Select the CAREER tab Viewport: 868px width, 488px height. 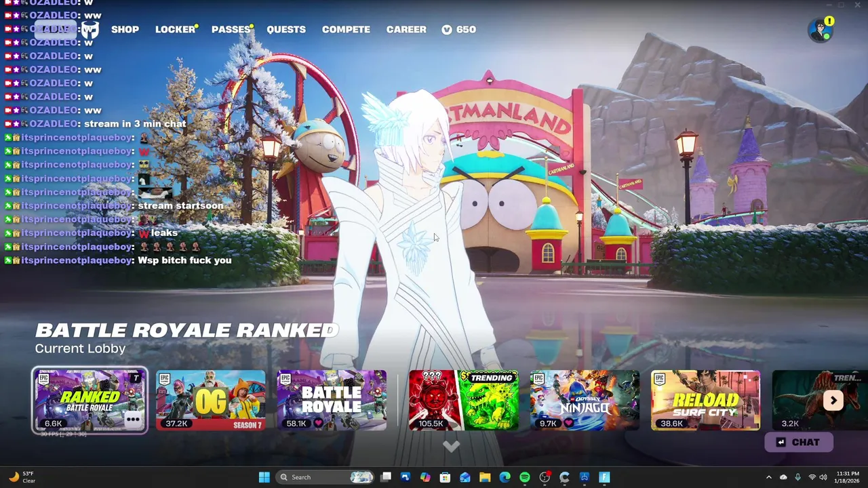406,29
